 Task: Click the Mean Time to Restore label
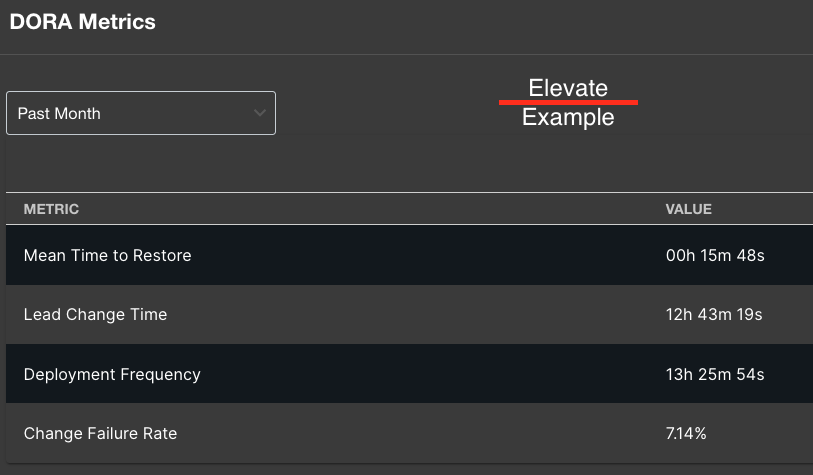pos(107,255)
